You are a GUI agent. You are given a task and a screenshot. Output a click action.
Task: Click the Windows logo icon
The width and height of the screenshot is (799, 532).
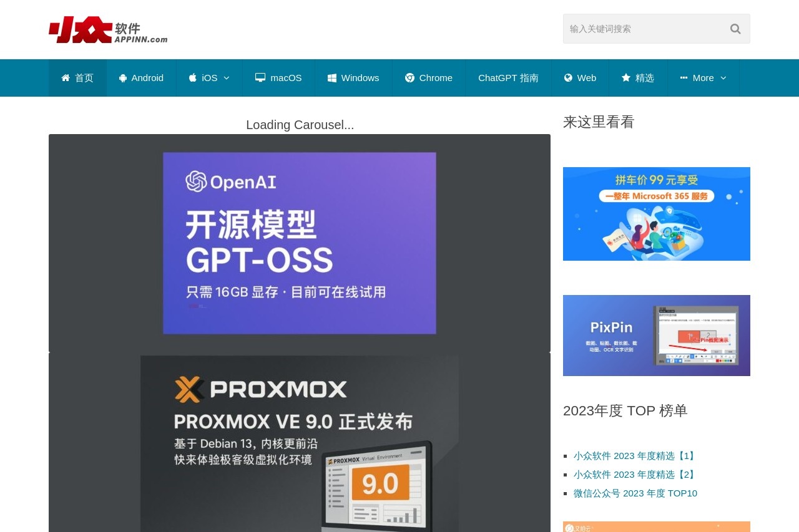332,78
